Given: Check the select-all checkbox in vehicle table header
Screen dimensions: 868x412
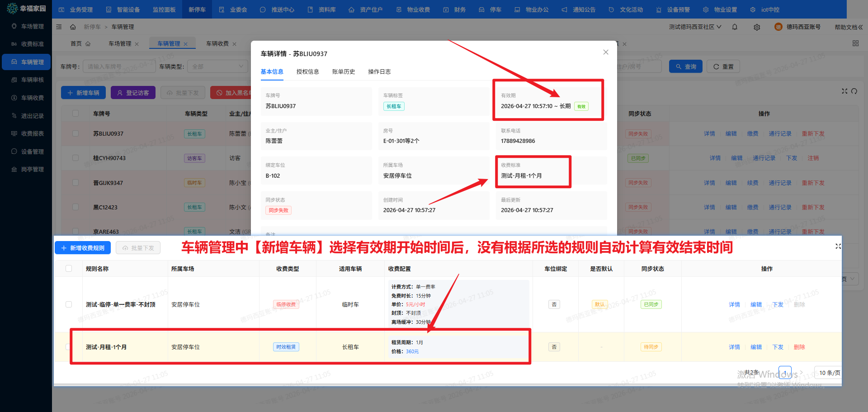Looking at the screenshot, I should (75, 113).
